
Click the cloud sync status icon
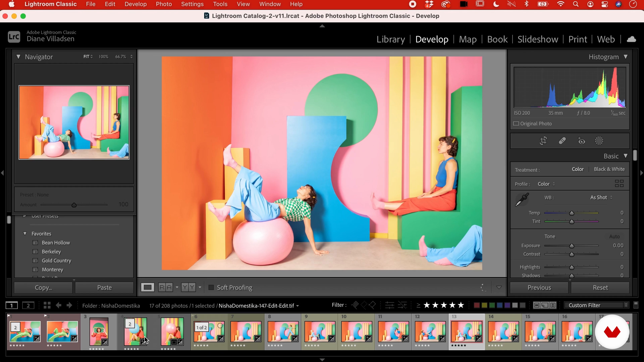(631, 39)
